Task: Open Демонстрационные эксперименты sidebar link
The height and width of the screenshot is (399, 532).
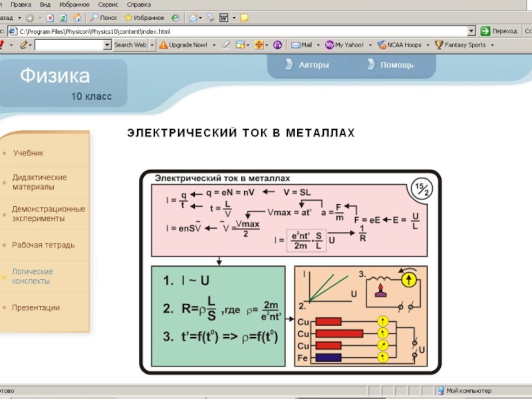Action: (49, 213)
